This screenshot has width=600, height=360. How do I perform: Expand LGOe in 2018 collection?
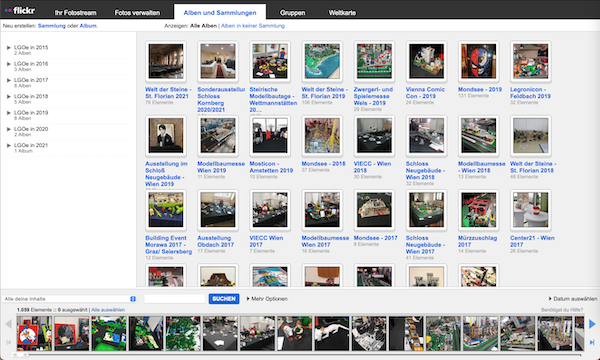(8, 96)
